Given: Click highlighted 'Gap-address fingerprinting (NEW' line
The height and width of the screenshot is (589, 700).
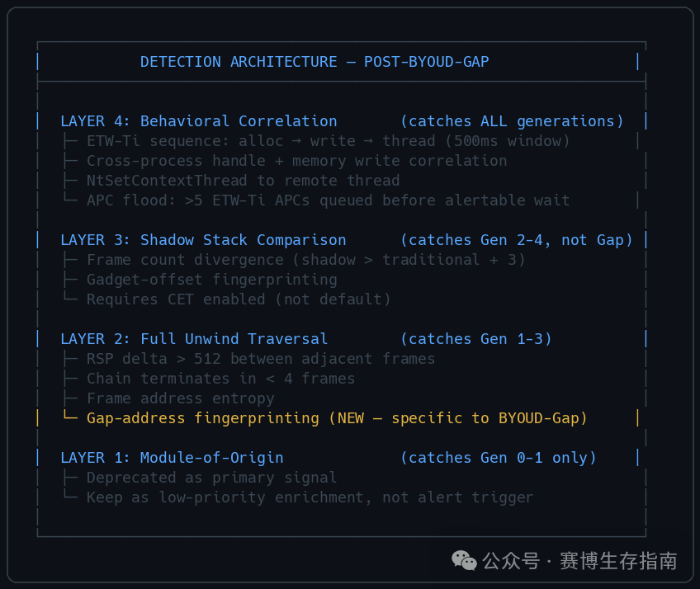Looking at the screenshot, I should pos(337,418).
